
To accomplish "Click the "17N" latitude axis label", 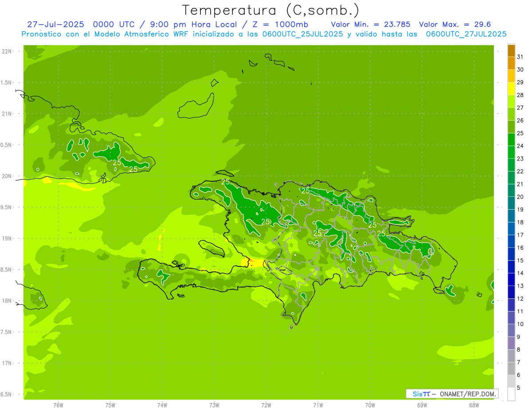I will (x=7, y=364).
